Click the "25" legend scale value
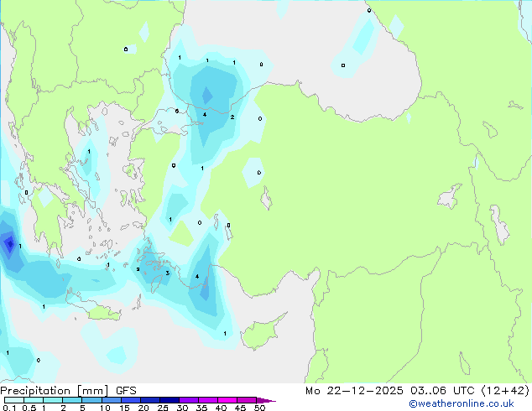Screen dimensions: 532x411 [x=163, y=408]
